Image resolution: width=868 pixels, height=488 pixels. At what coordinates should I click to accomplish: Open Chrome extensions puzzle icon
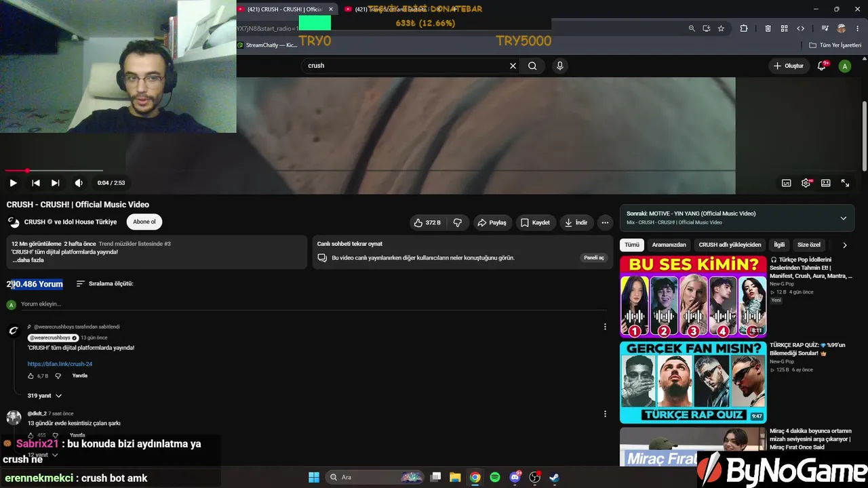(x=744, y=28)
